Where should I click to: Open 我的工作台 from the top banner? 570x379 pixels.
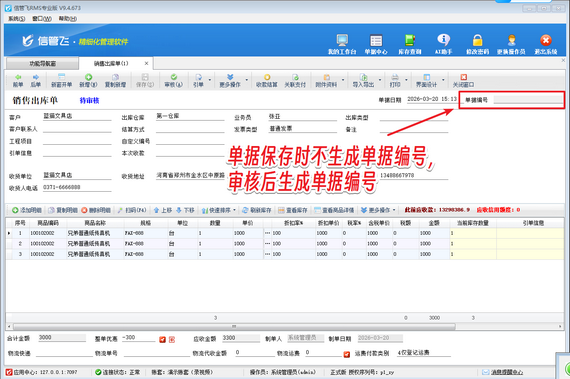(x=342, y=44)
